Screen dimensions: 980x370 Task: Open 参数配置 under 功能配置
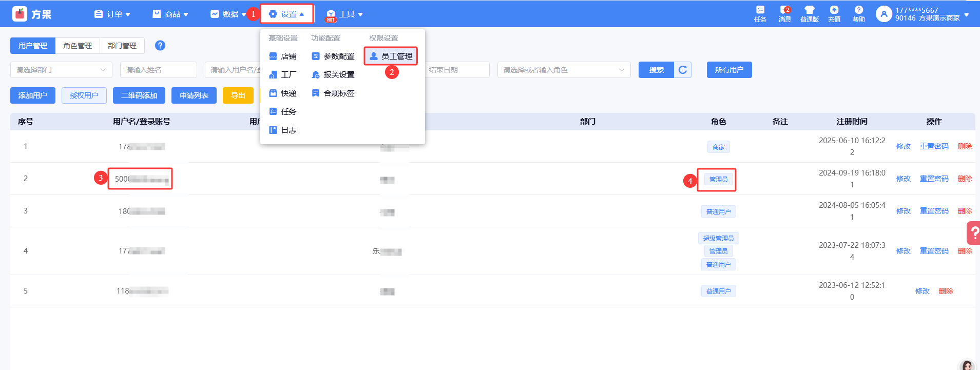pos(333,56)
